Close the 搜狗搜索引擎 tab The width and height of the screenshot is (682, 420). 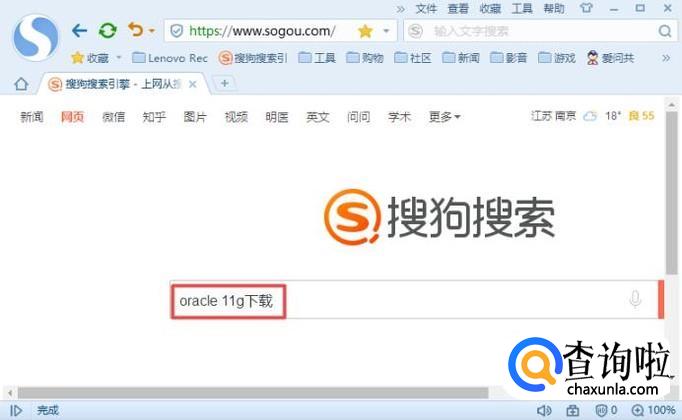[193, 83]
